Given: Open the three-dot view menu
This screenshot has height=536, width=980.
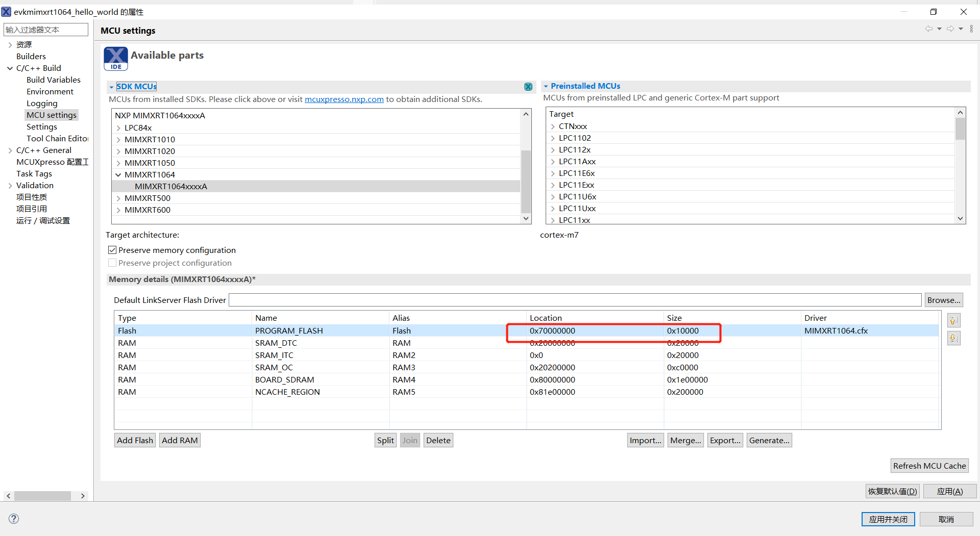Looking at the screenshot, I should [971, 29].
